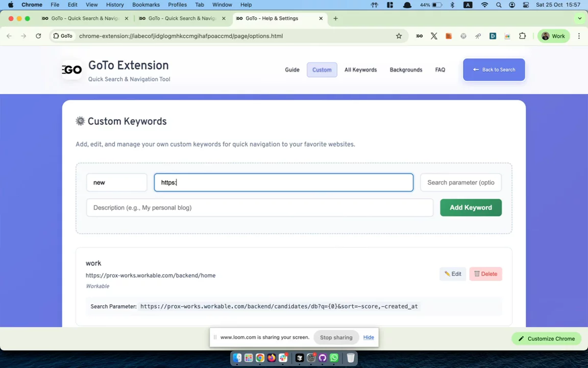
Task: Open the Profiles menu
Action: tap(178, 5)
